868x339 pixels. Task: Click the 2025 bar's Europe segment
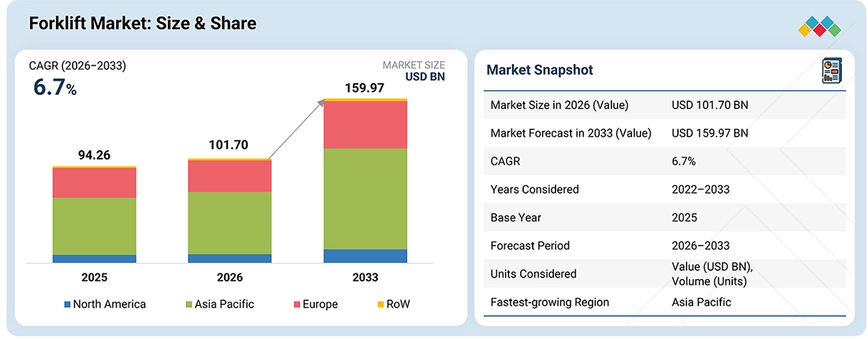click(94, 183)
